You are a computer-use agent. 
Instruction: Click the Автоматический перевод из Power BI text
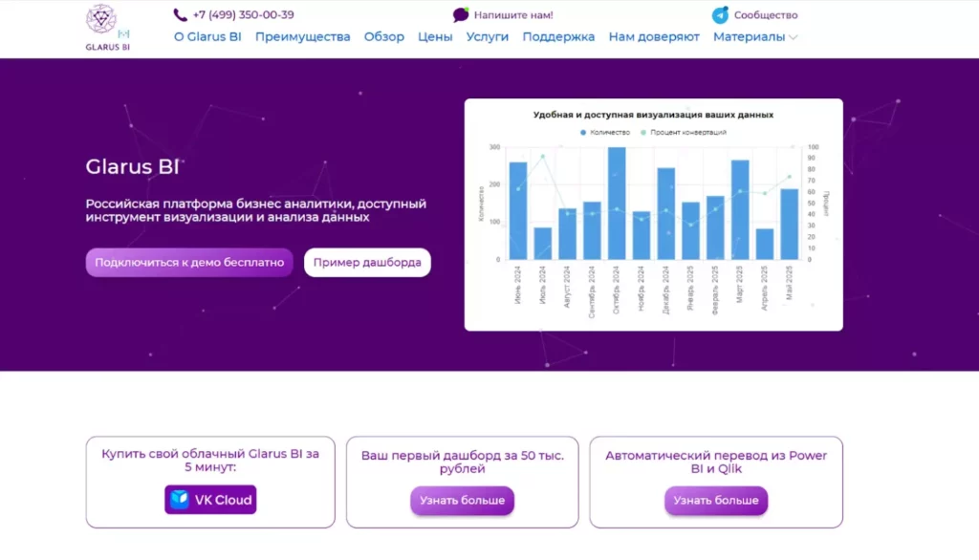(x=716, y=462)
